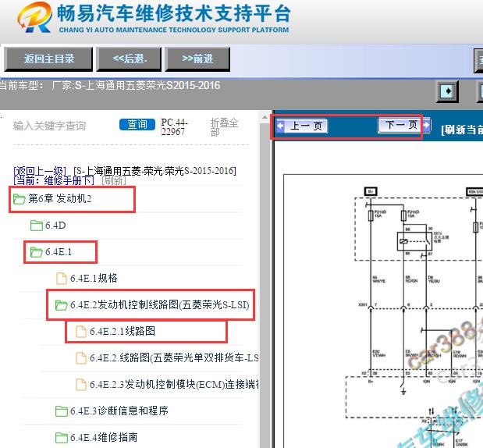Collapse the 第6章 发动机2 folder
This screenshot has height=448, width=483.
coord(60,199)
